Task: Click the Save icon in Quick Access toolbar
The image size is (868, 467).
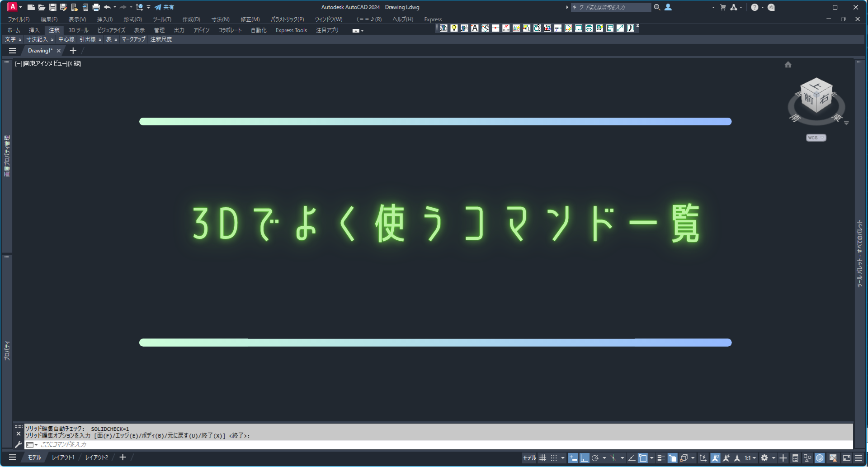Action: click(x=52, y=7)
